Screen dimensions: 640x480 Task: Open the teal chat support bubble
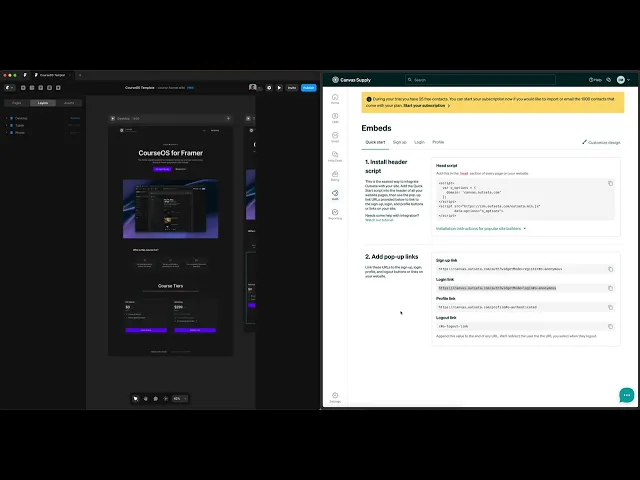627,395
